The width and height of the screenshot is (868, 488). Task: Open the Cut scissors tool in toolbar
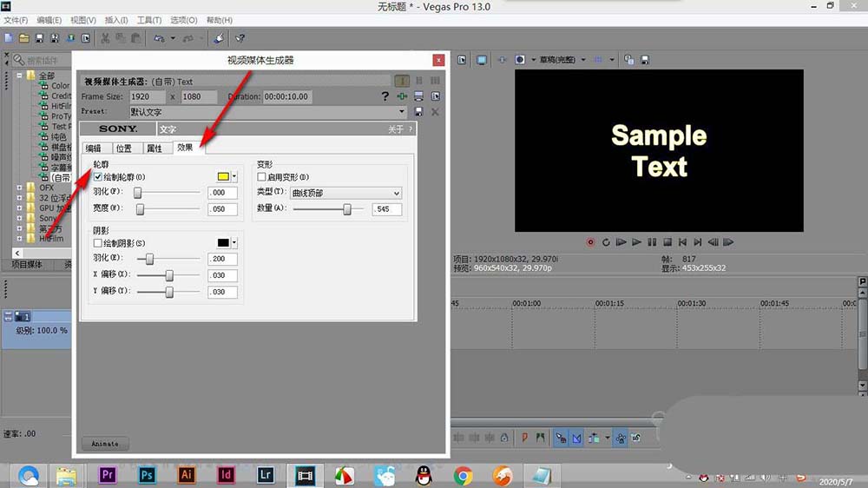(x=105, y=38)
